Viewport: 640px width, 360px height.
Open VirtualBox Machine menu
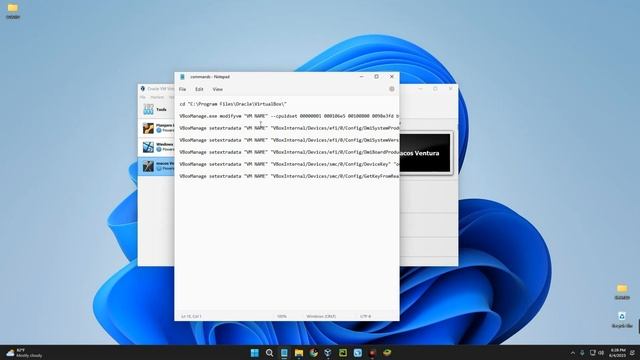click(157, 97)
